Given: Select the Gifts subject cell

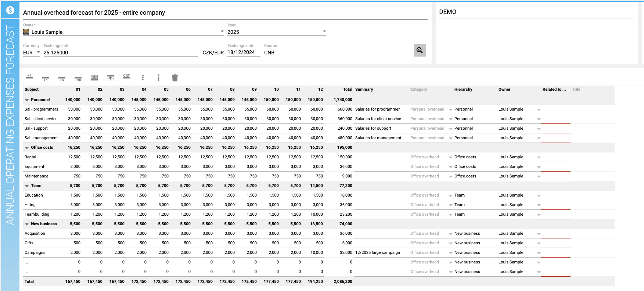Looking at the screenshot, I should [29, 243].
